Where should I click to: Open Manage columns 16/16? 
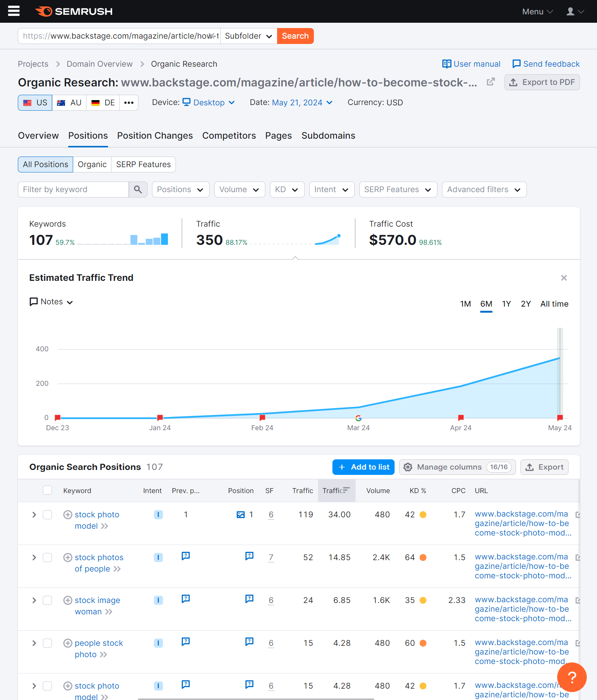click(x=458, y=467)
